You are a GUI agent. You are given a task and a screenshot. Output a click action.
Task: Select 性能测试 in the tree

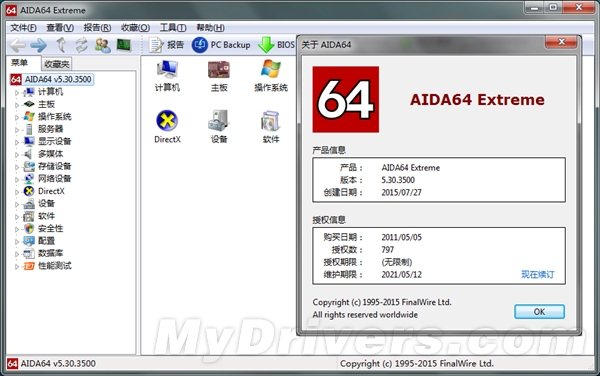pos(55,265)
